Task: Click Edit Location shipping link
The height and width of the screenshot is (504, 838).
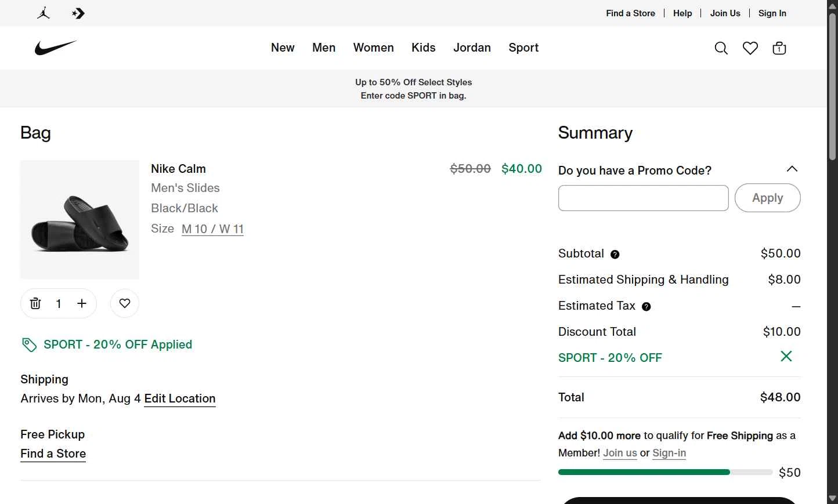Action: (180, 398)
